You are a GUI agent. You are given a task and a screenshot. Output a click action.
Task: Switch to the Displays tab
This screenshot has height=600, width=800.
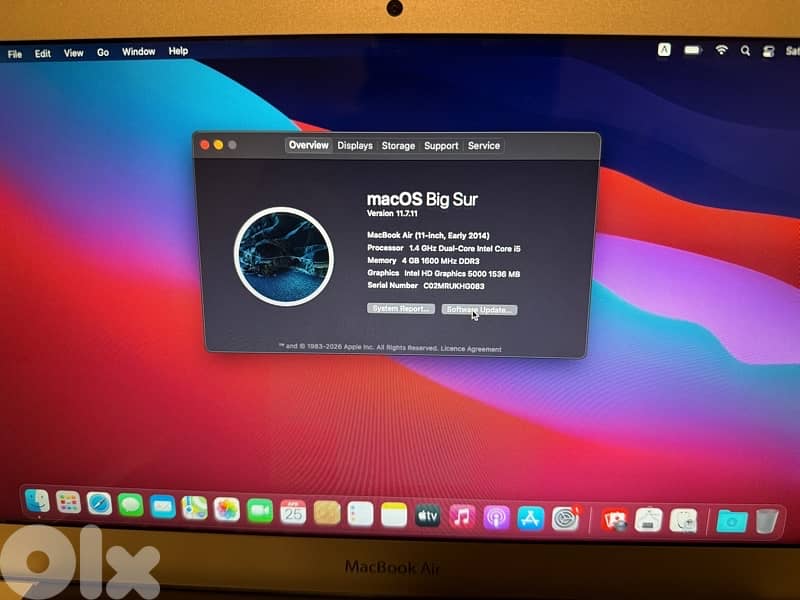click(x=355, y=145)
